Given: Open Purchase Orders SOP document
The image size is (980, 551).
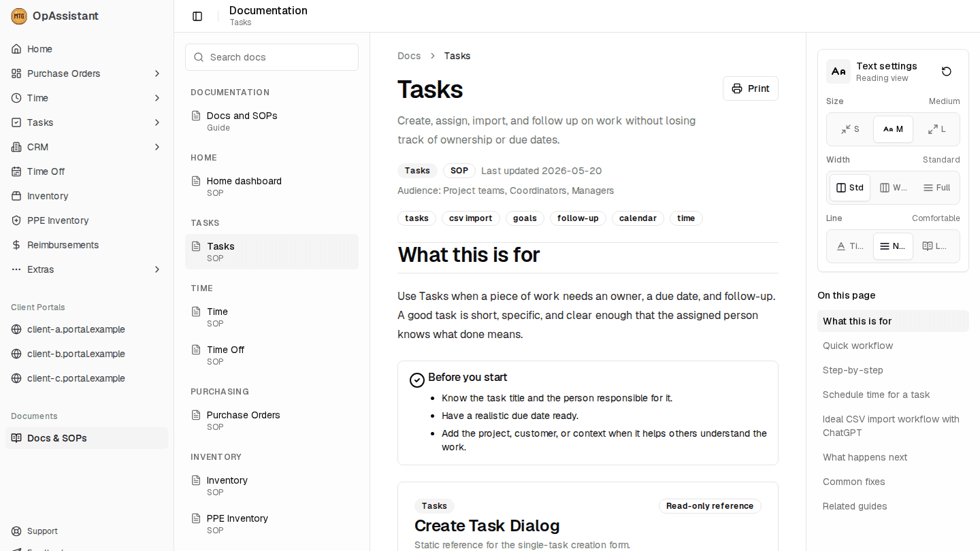Looking at the screenshot, I should pos(272,420).
